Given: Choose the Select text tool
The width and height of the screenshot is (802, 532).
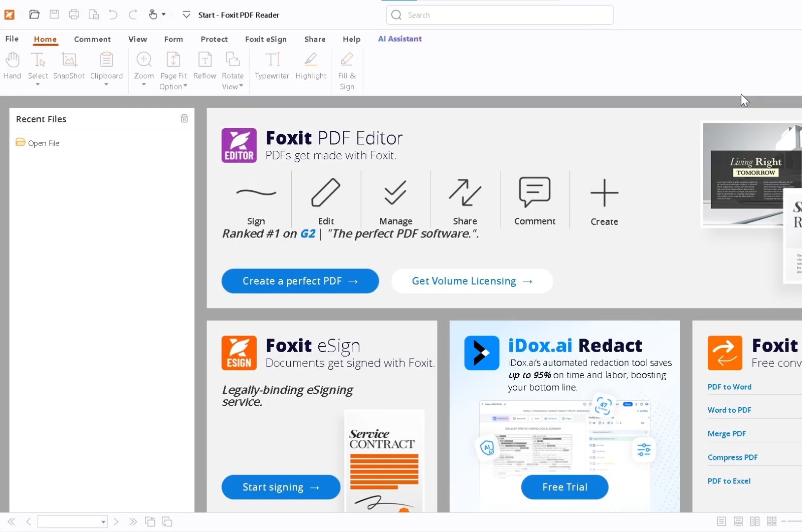Looking at the screenshot, I should [x=38, y=66].
